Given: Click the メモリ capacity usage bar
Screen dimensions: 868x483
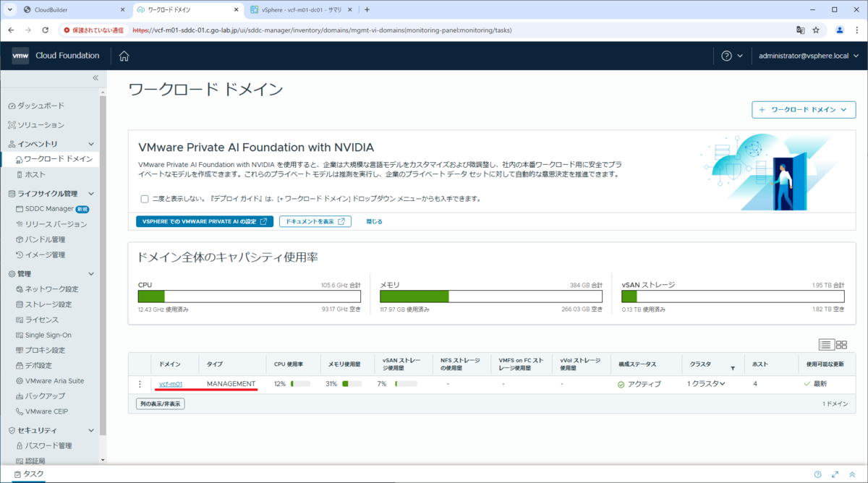Looking at the screenshot, I should 490,296.
